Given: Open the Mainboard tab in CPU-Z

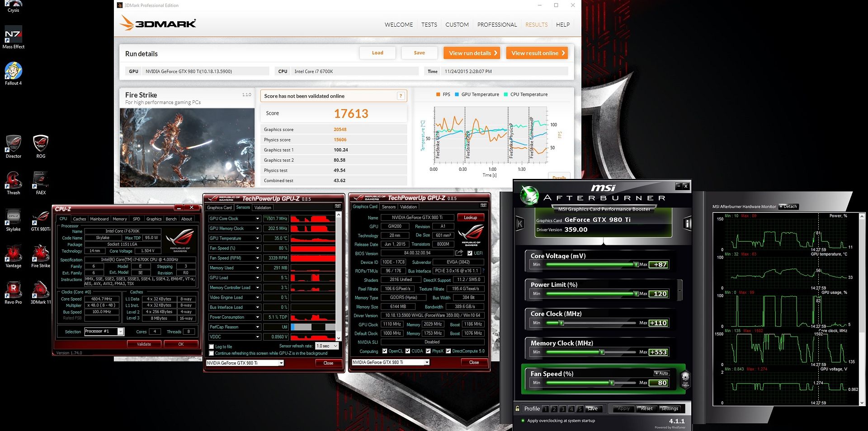Looking at the screenshot, I should tap(99, 219).
